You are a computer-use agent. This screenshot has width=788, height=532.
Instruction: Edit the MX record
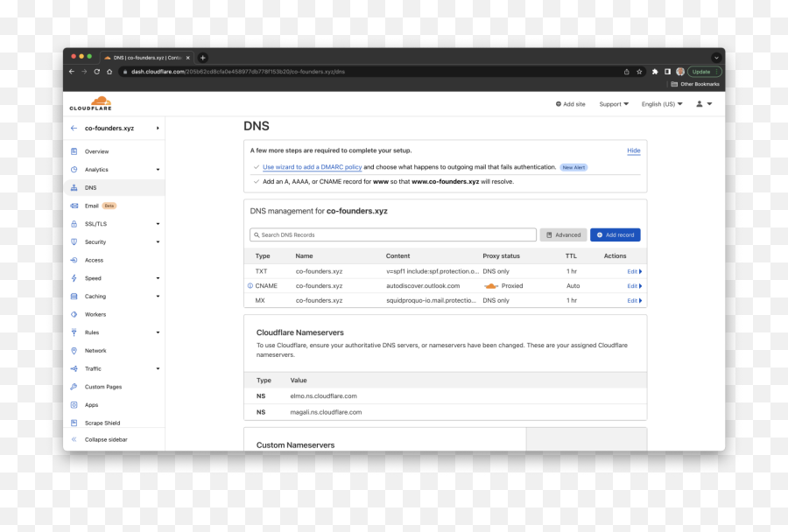tap(634, 300)
